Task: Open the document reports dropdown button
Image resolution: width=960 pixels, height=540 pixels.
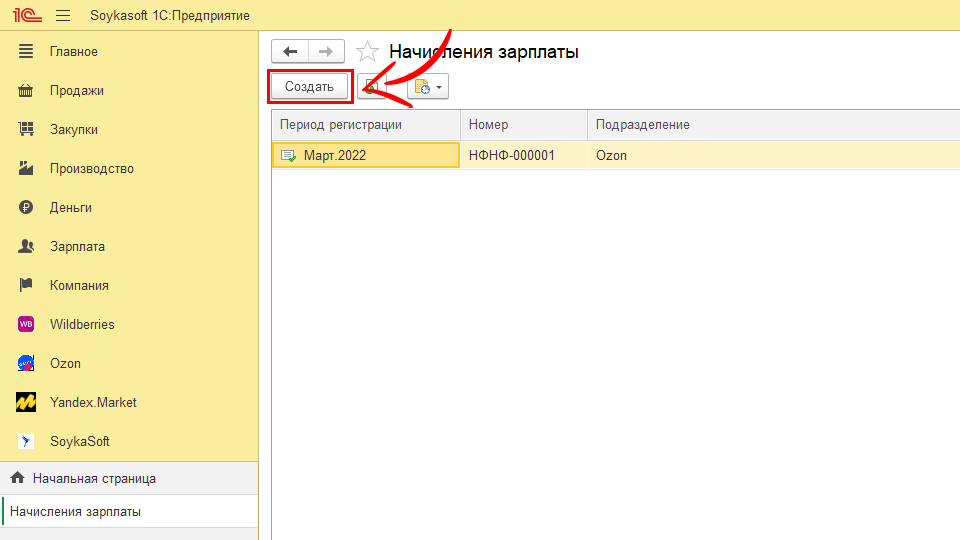Action: (x=428, y=87)
